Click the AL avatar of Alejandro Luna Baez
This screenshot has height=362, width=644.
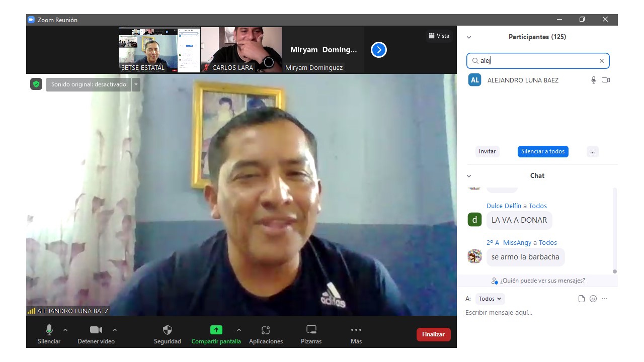pyautogui.click(x=474, y=80)
